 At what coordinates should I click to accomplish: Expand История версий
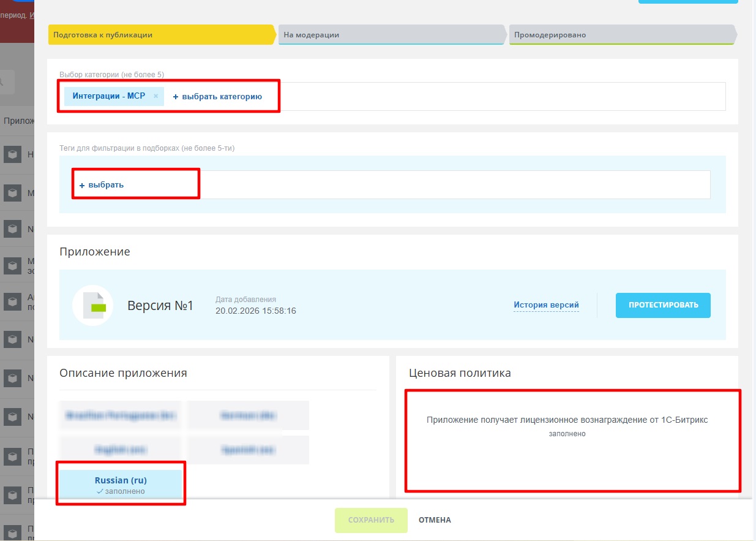point(546,305)
